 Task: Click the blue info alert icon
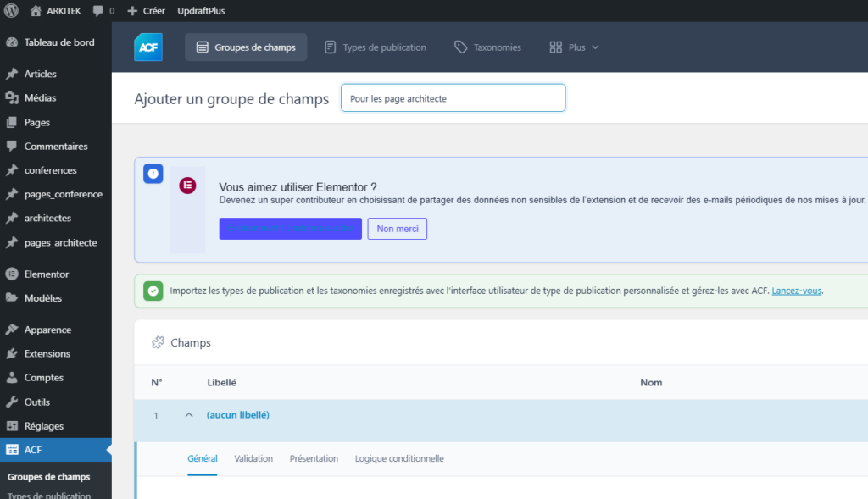click(x=153, y=173)
